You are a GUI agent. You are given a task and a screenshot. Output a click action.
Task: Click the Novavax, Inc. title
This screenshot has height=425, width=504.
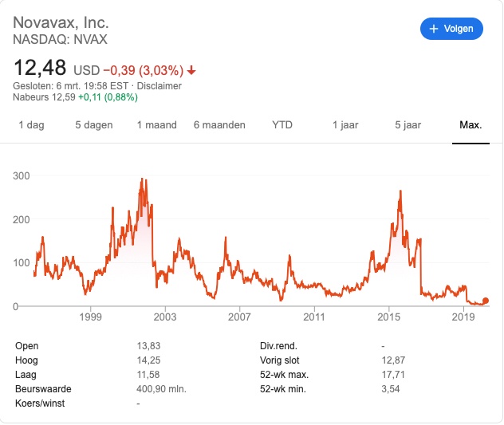tap(61, 22)
